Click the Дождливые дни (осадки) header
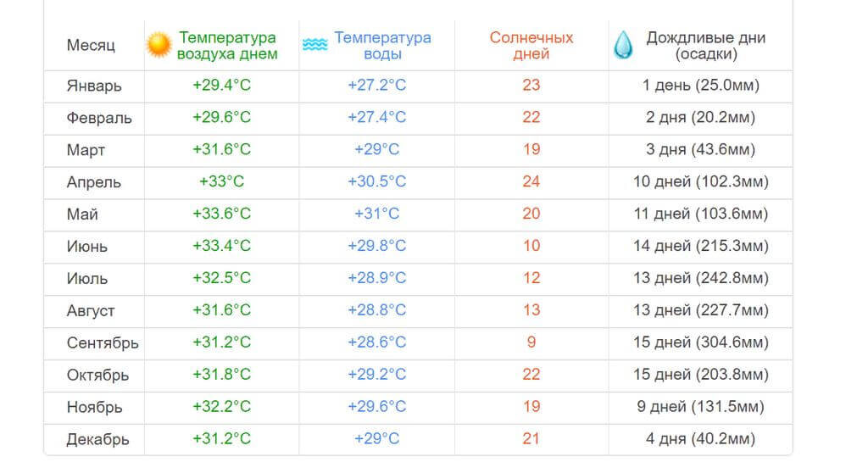The width and height of the screenshot is (868, 473). [x=706, y=46]
